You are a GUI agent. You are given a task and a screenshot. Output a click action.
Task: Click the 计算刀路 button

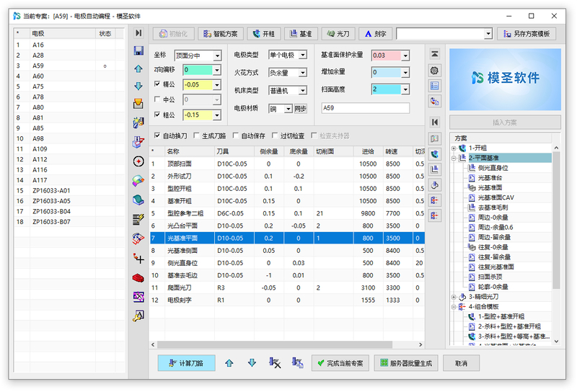tap(186, 363)
